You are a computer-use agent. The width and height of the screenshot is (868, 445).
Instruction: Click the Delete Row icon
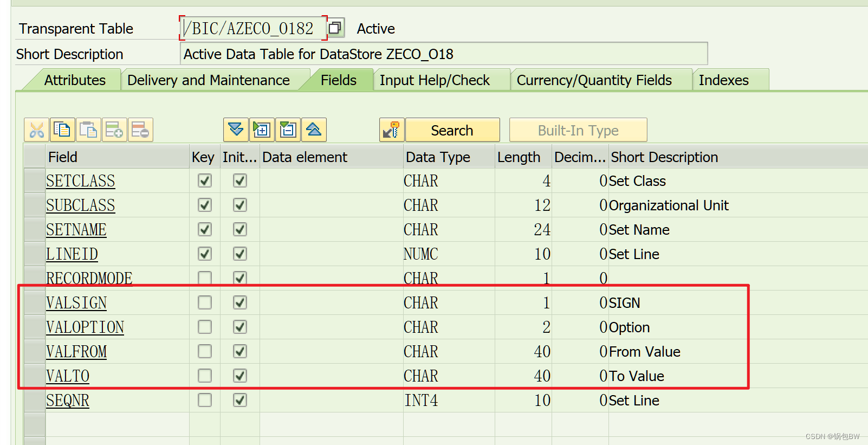[x=140, y=130]
